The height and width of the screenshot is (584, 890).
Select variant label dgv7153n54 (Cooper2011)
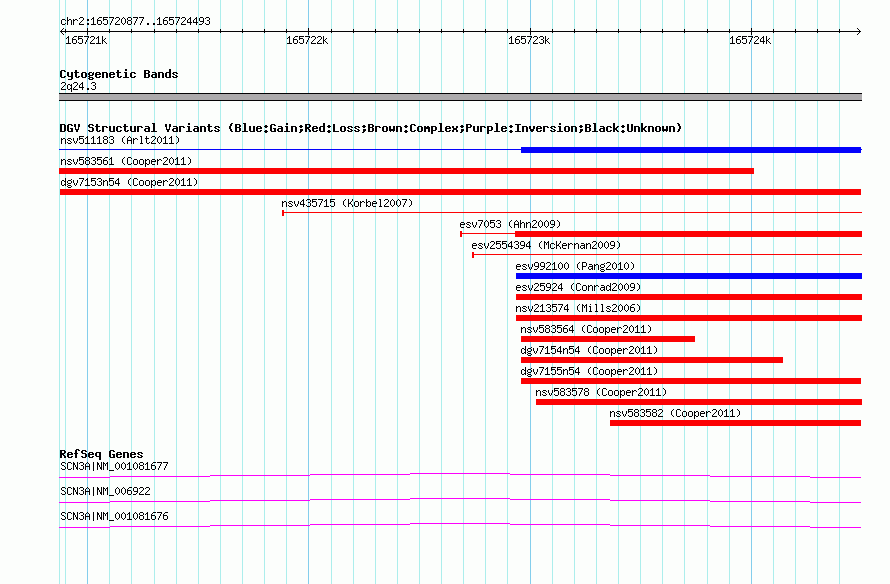pos(129,182)
